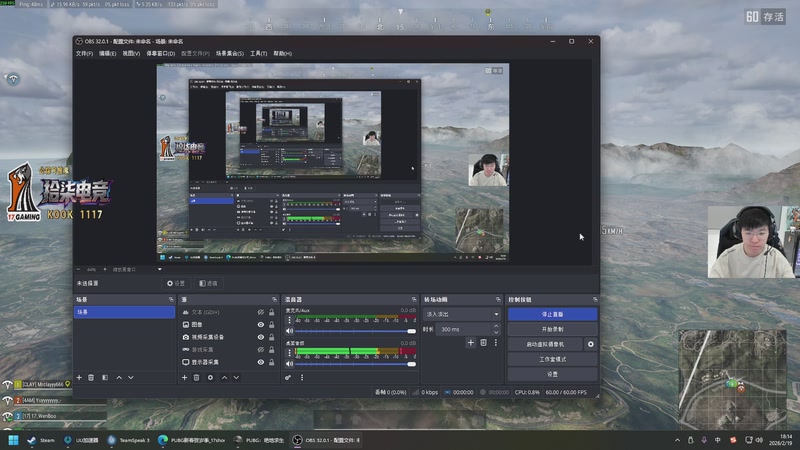This screenshot has height=450, width=800.
Task: Open the 桌面音频 channel options dots
Action: pos(289,353)
